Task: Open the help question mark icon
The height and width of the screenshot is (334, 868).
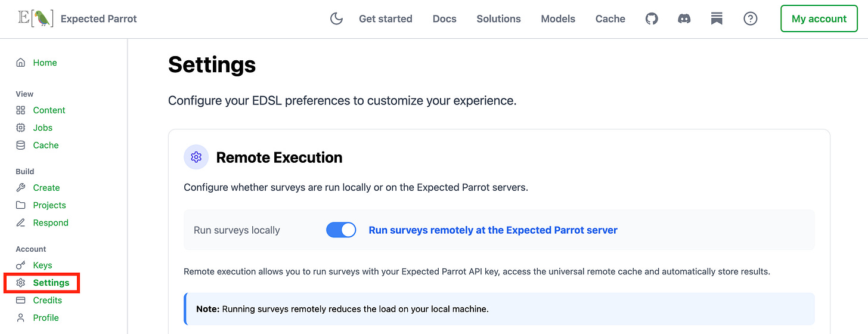Action: pyautogui.click(x=751, y=18)
